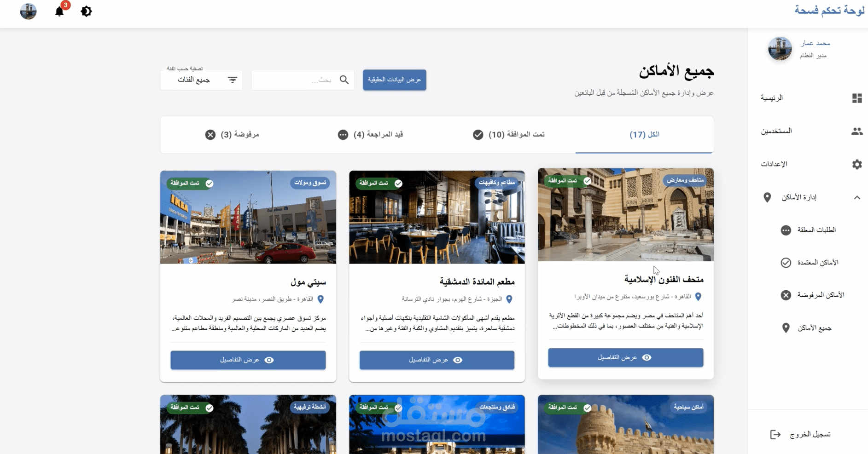The width and height of the screenshot is (868, 454).
Task: Switch to مرفوضة (3) tab
Action: tap(232, 134)
